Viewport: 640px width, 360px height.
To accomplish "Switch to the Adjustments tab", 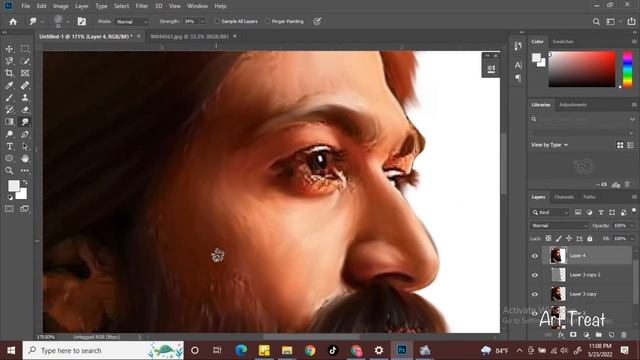I will click(573, 105).
